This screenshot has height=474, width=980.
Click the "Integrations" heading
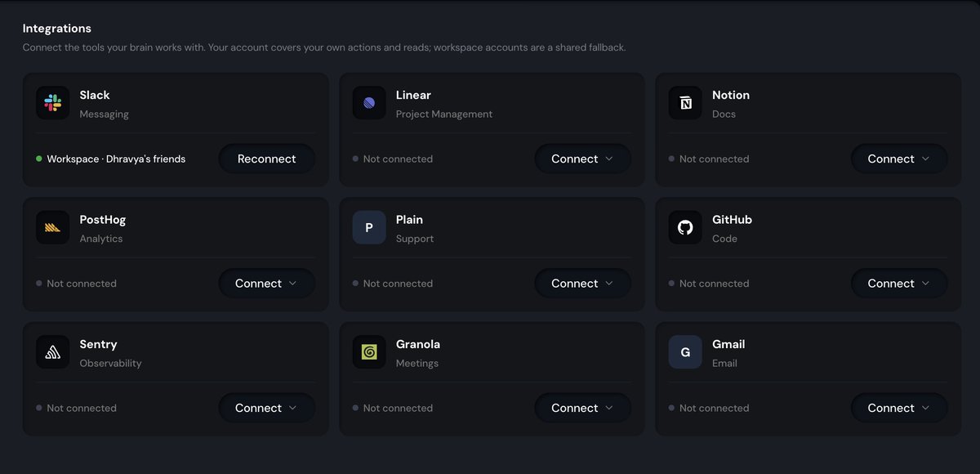[57, 29]
